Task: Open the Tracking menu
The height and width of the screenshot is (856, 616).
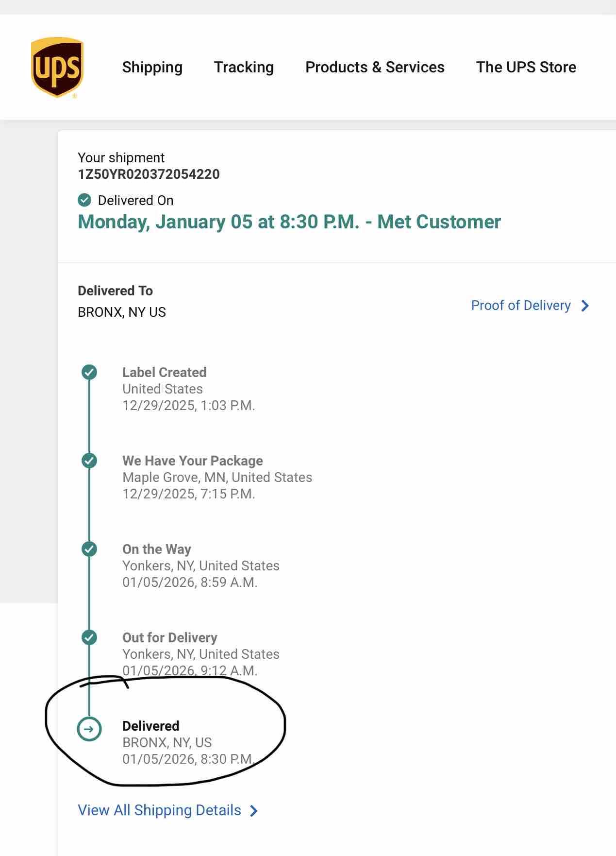Action: (x=244, y=67)
